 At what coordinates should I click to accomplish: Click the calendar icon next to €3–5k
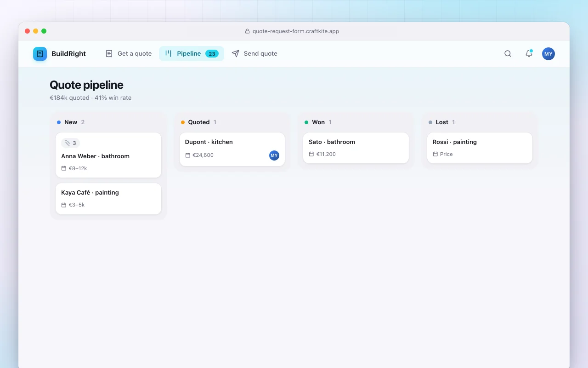pyautogui.click(x=64, y=205)
